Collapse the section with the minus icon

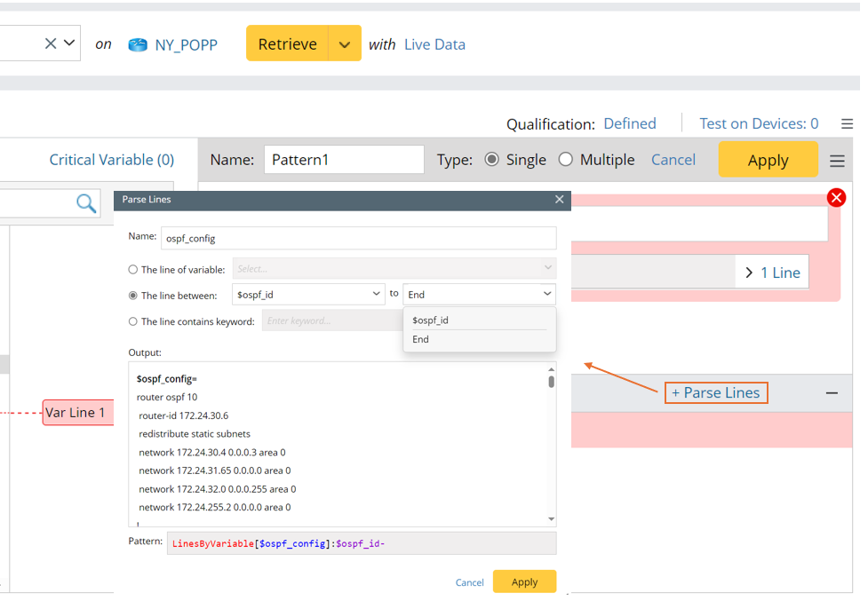click(x=832, y=393)
